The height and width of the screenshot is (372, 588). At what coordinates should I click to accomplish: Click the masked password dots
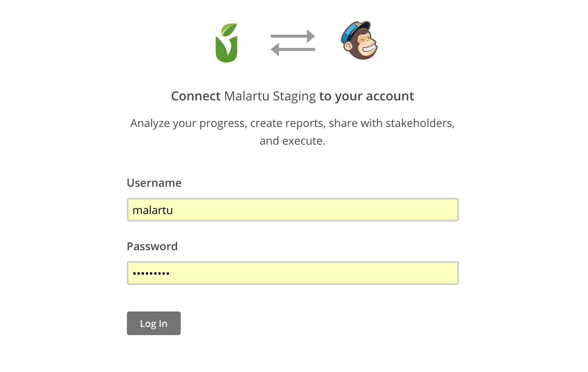coord(151,273)
